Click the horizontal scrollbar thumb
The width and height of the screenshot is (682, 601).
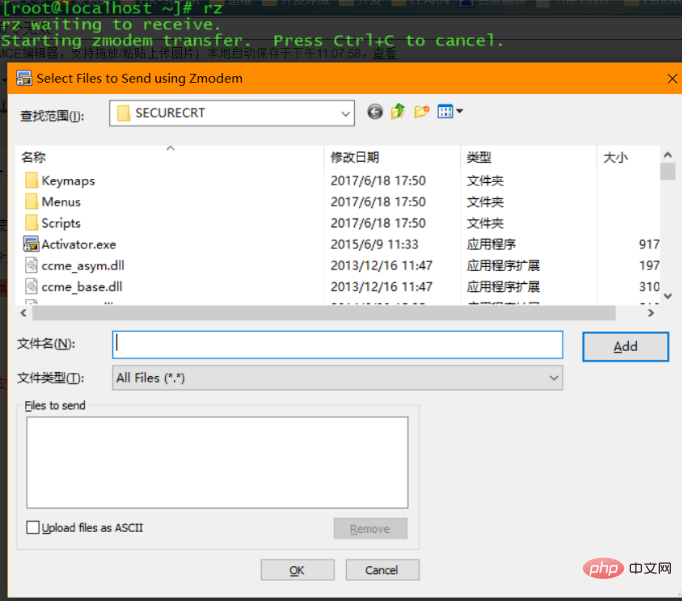click(324, 313)
